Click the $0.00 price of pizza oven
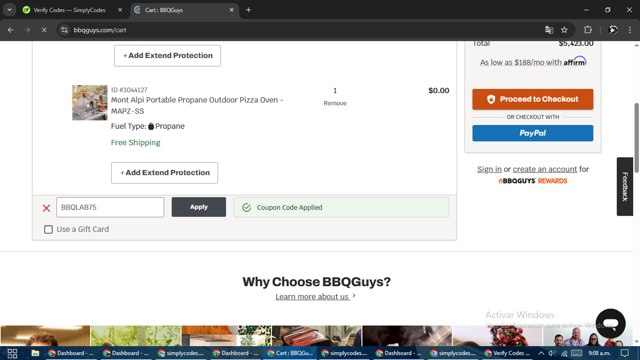Screen dimensions: 640x360 [439, 91]
